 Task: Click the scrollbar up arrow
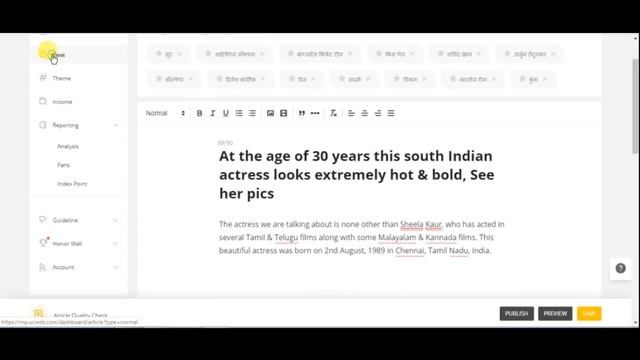pos(636,38)
